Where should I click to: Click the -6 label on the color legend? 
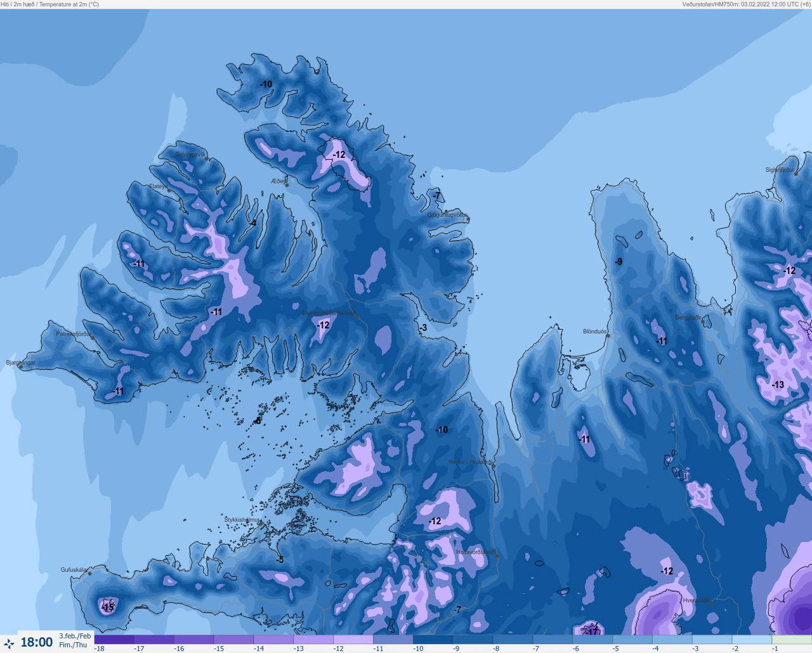[x=575, y=649]
